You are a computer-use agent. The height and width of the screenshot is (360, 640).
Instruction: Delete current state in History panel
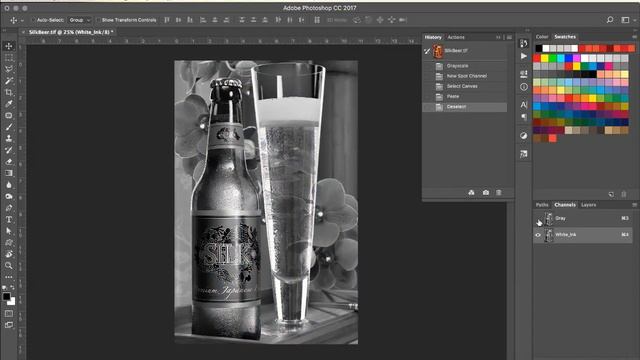coord(499,193)
